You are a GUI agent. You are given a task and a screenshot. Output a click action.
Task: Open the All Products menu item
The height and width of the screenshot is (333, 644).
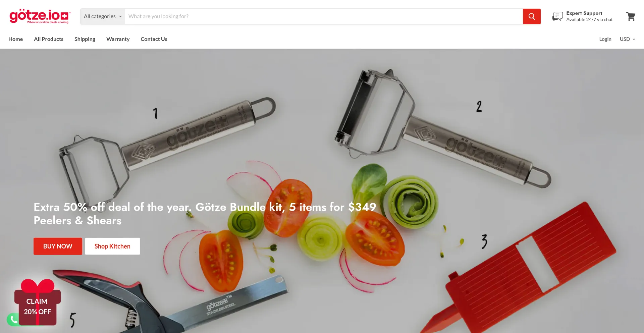coord(49,39)
